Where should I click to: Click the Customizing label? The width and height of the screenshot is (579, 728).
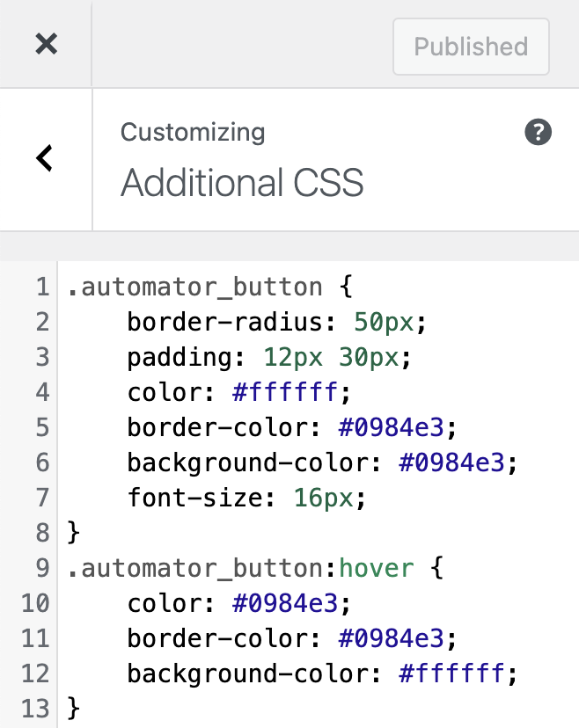tap(192, 132)
